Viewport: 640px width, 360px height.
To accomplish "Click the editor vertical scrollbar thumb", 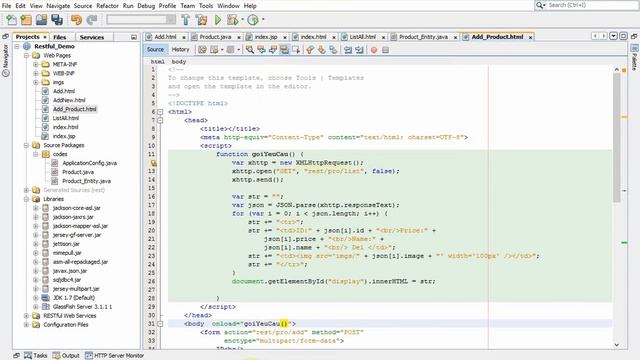I will [616, 138].
